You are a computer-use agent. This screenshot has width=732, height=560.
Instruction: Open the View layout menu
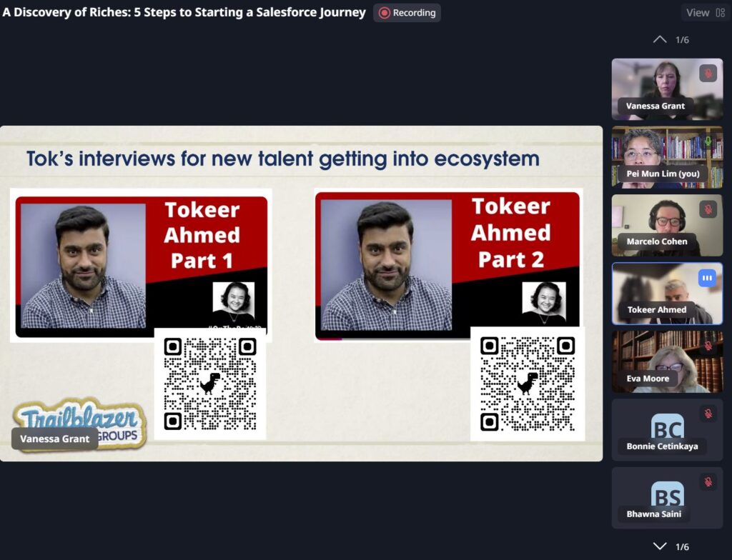tap(705, 13)
